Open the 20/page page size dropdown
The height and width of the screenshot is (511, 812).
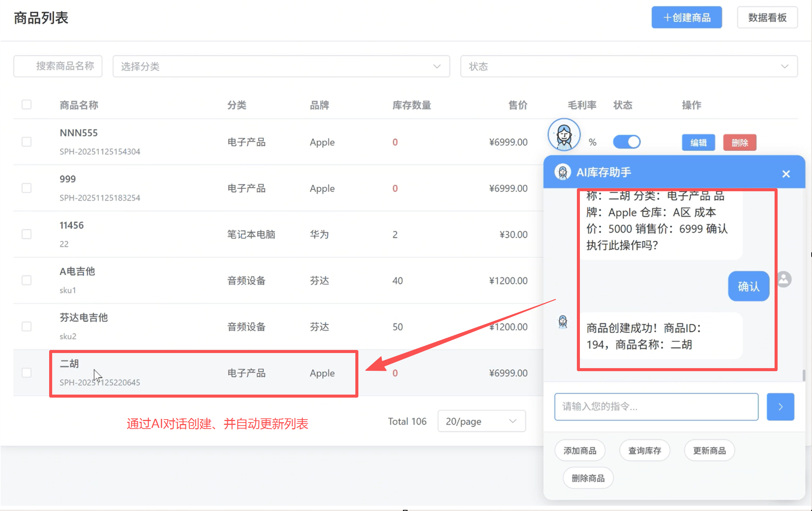coord(481,421)
